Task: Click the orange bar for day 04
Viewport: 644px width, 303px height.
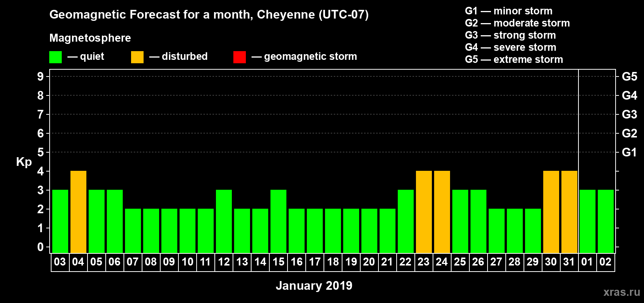Action: pos(78,212)
